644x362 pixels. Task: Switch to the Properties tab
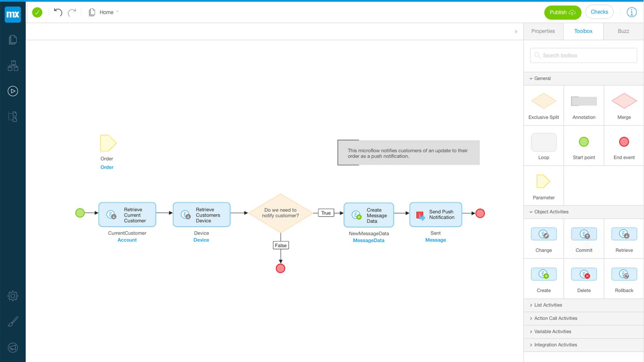543,31
